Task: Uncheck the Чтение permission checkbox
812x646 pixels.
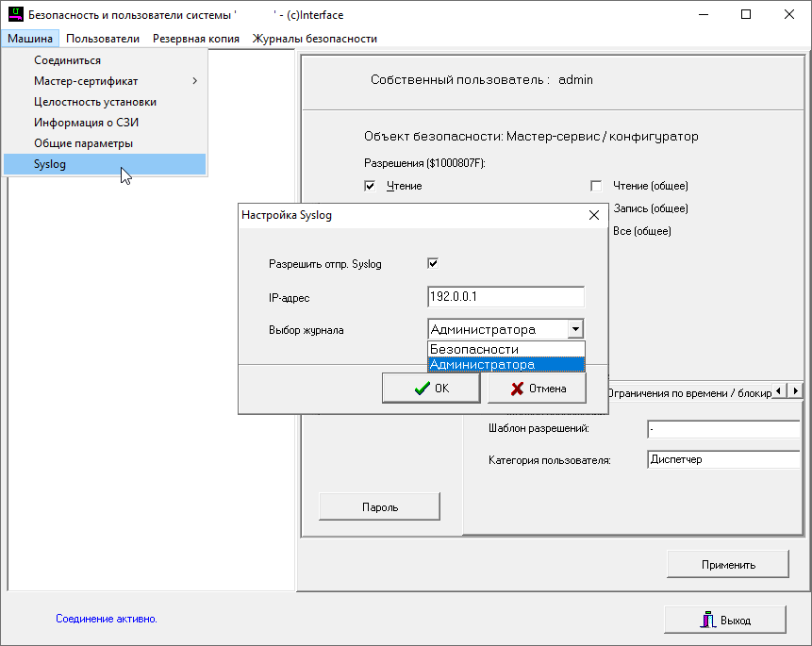Action: [x=370, y=186]
